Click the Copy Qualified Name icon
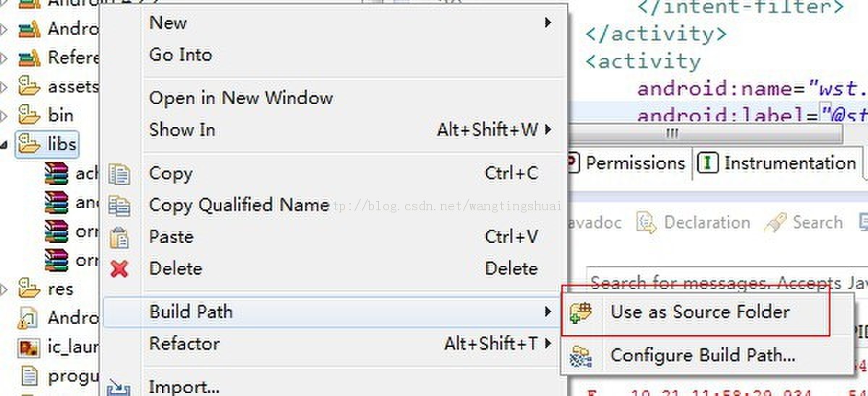Screen dimensions: 868x396 [x=119, y=206]
